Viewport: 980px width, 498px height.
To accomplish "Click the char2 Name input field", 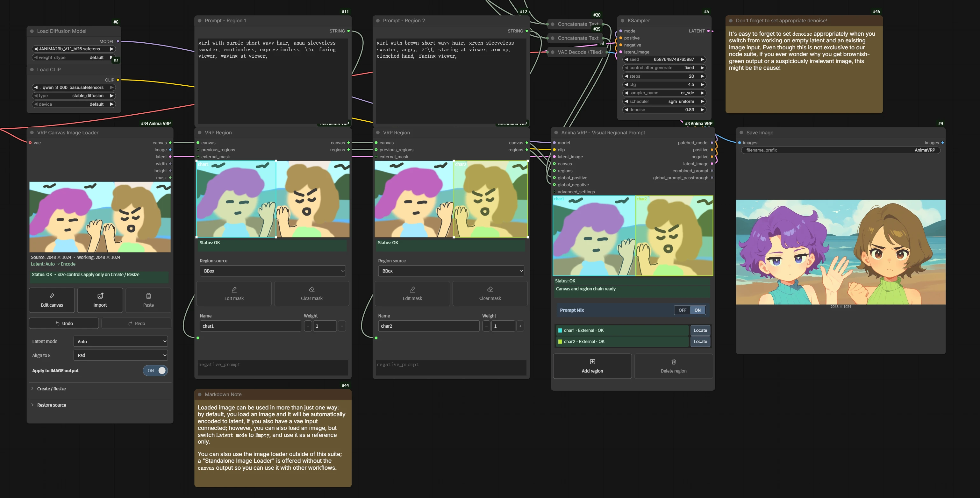I will click(x=428, y=326).
